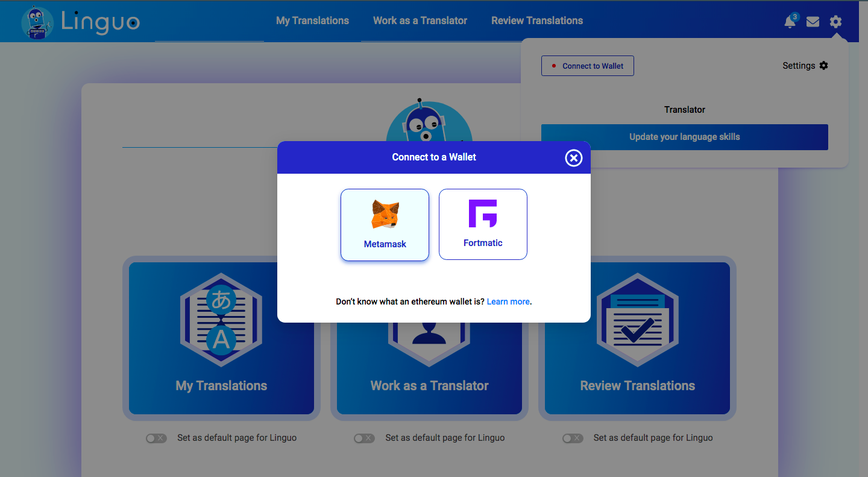The width and height of the screenshot is (868, 477).
Task: Click the Fortmatic logo icon
Action: point(483,213)
